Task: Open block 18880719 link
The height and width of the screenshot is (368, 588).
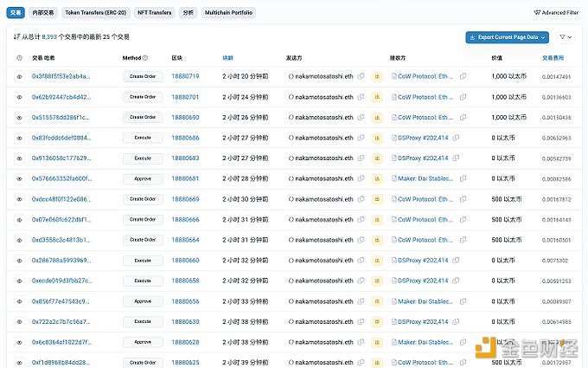Action: click(x=185, y=76)
